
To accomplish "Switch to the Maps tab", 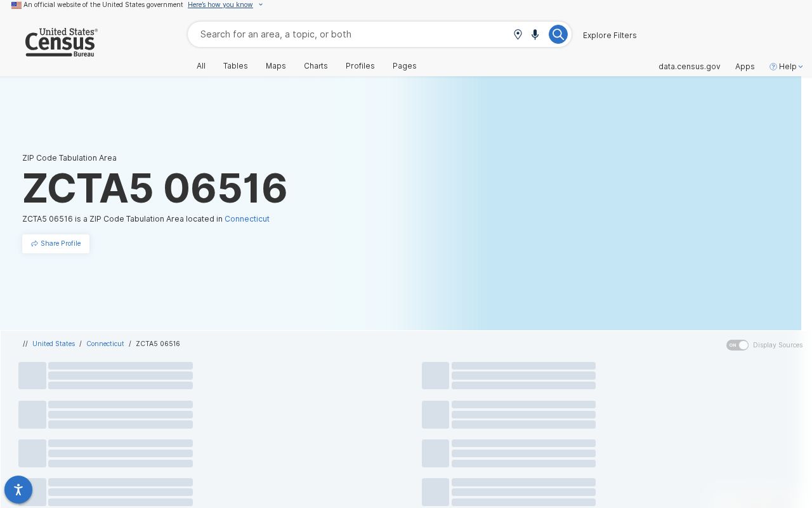I will 276,66.
